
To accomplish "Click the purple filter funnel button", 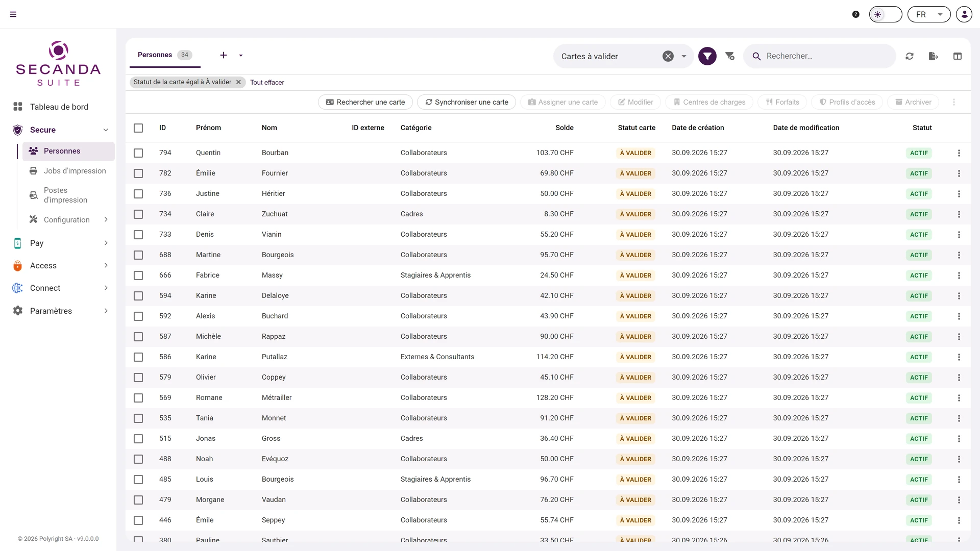I will [707, 56].
